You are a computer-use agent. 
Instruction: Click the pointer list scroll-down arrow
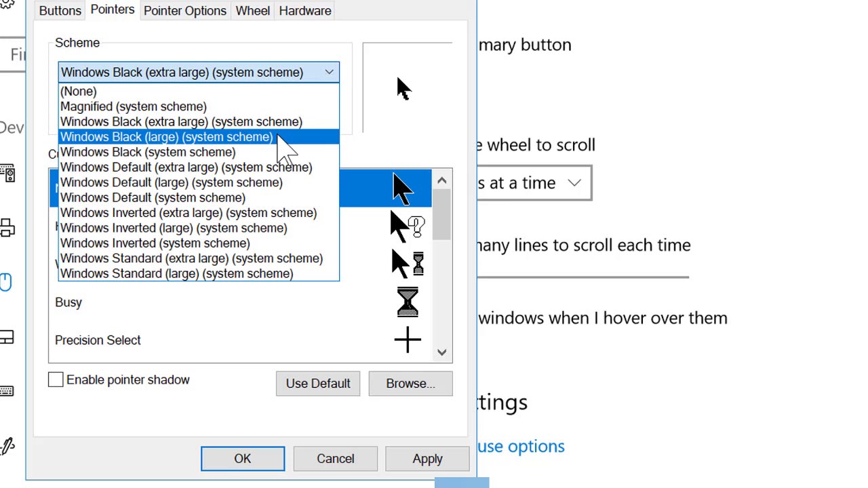click(x=441, y=352)
